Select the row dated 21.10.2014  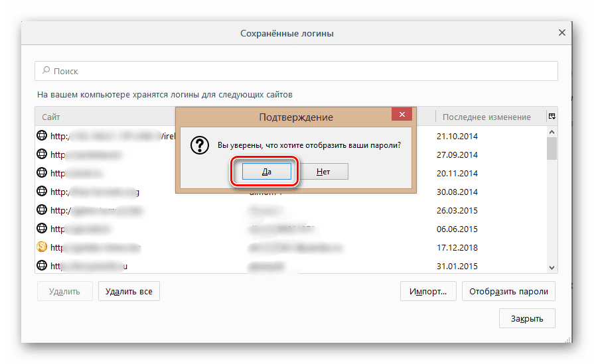pos(291,136)
